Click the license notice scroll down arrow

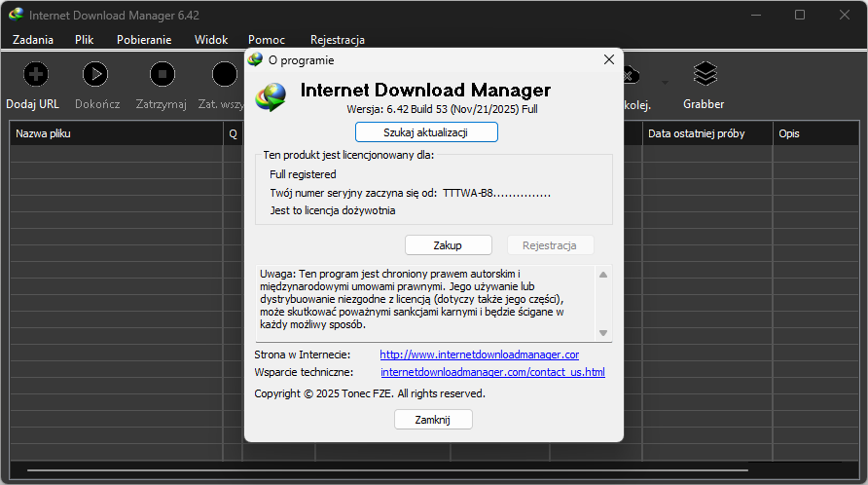(x=603, y=333)
